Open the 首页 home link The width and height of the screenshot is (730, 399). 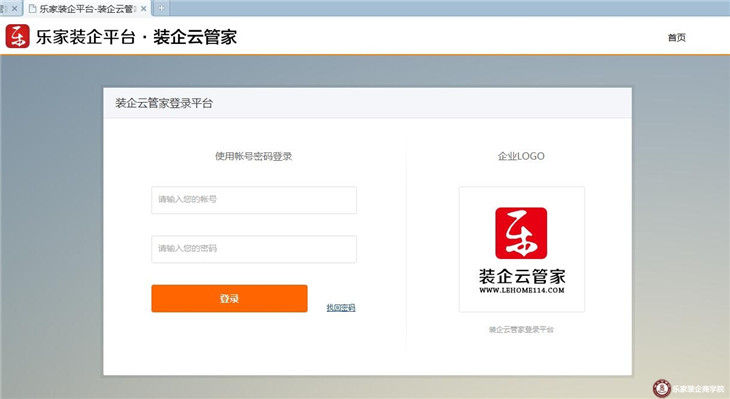pyautogui.click(x=676, y=38)
